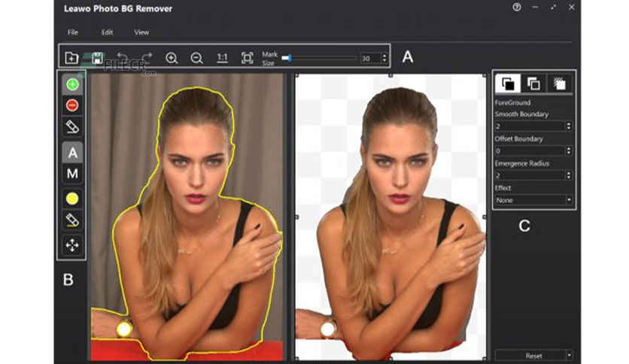Click the eraser tool below the red marker
The height and width of the screenshot is (364, 629).
coord(72,127)
